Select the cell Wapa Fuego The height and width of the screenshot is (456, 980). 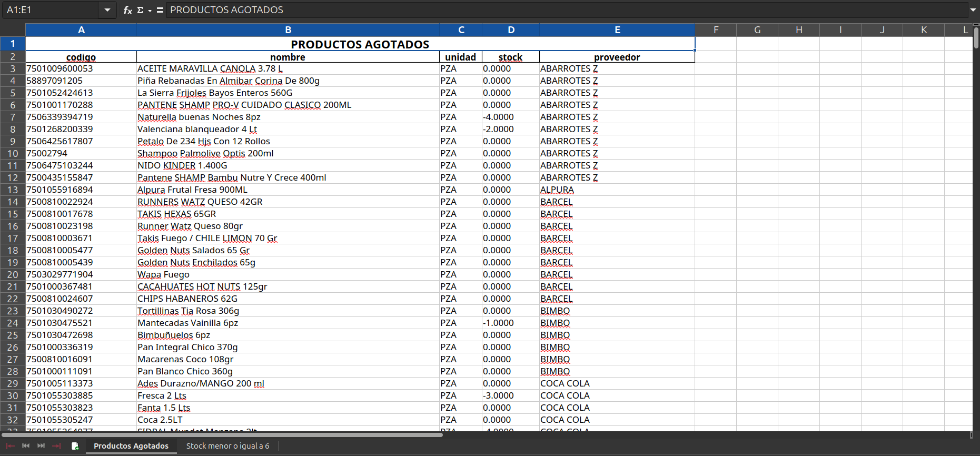pyautogui.click(x=288, y=274)
